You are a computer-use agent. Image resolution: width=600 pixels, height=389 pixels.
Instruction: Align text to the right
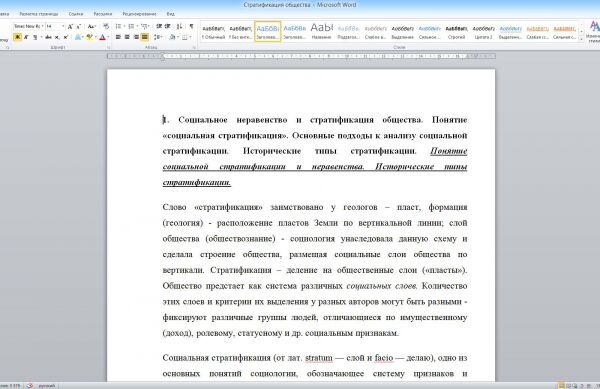coord(136,37)
